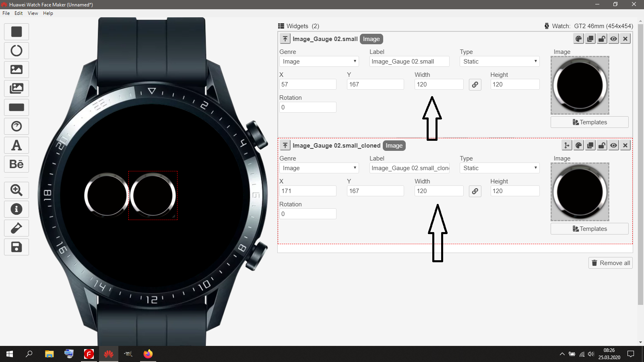The image size is (644, 362).
Task: Click Image tag beside Image_Gauge 02.small title
Action: pyautogui.click(x=371, y=39)
